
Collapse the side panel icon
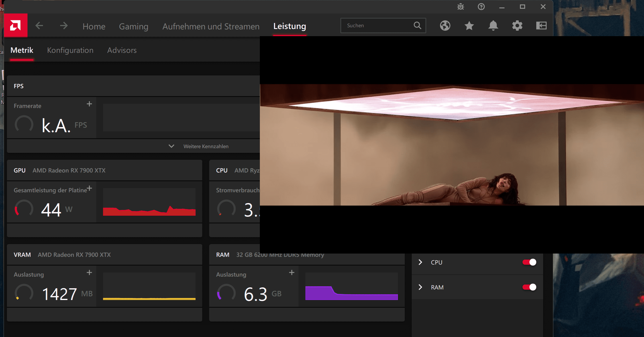point(541,26)
